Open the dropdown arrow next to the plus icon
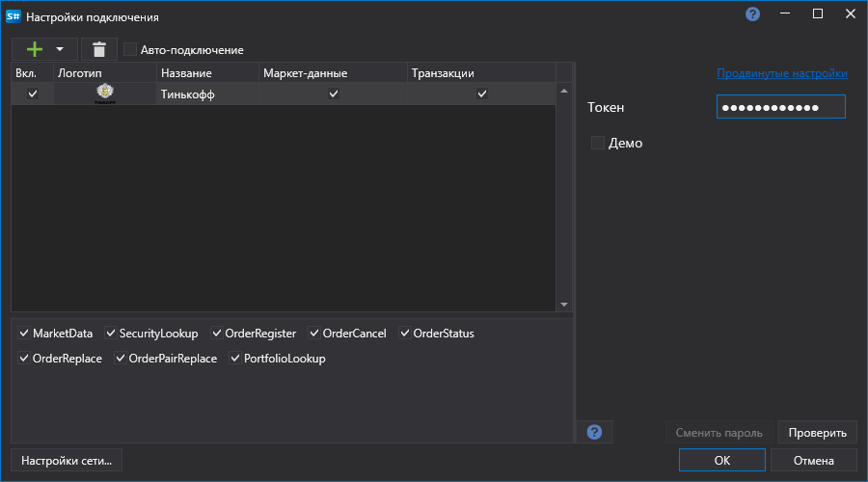The height and width of the screenshot is (482, 868). point(59,49)
